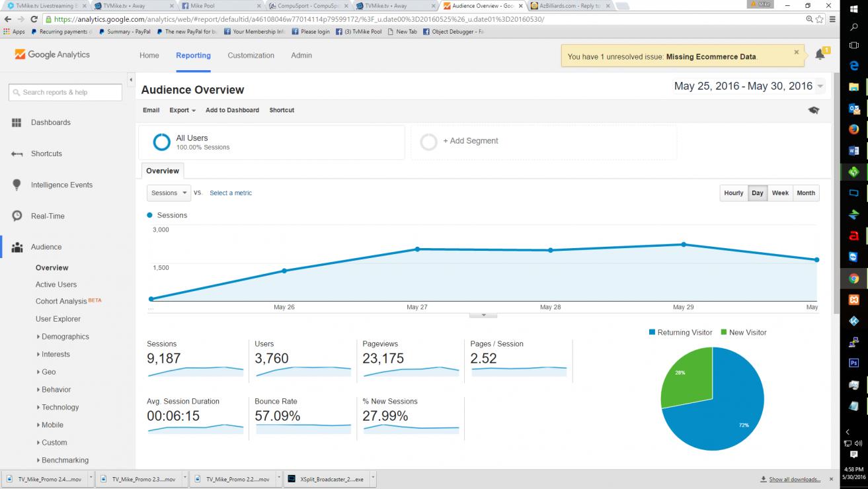Image resolution: width=868 pixels, height=489 pixels.
Task: Switch chart granularity to Week
Action: [x=780, y=193]
